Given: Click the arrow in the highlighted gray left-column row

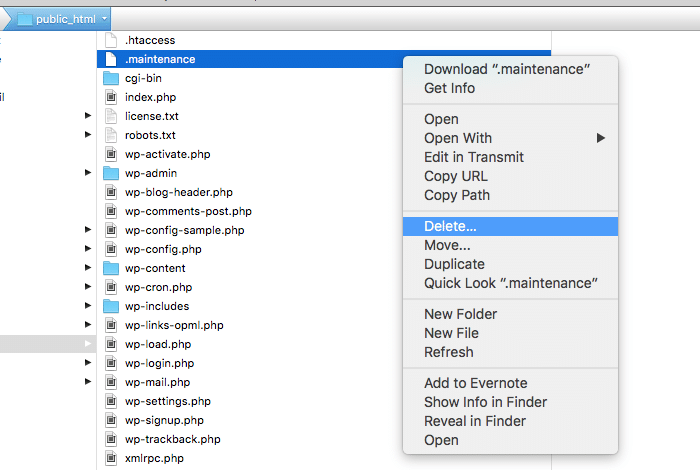Looking at the screenshot, I should coord(88,344).
